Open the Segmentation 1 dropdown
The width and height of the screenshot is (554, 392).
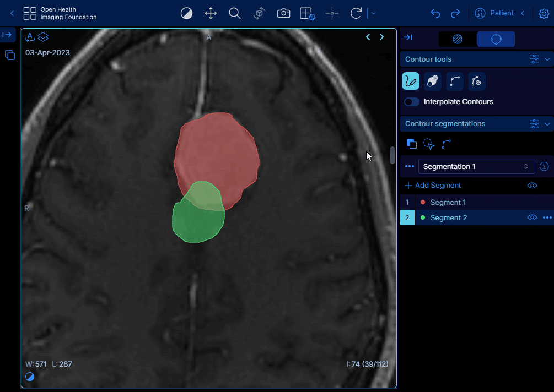click(476, 166)
